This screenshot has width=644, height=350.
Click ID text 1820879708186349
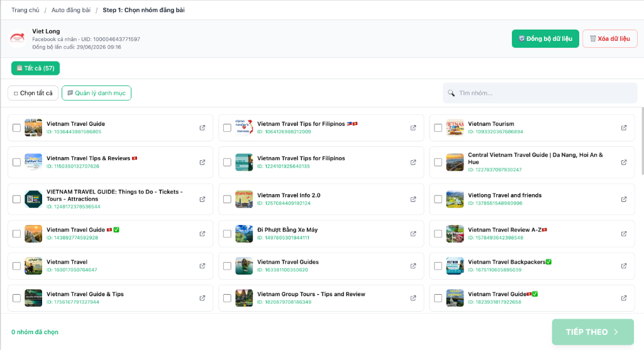tap(284, 302)
